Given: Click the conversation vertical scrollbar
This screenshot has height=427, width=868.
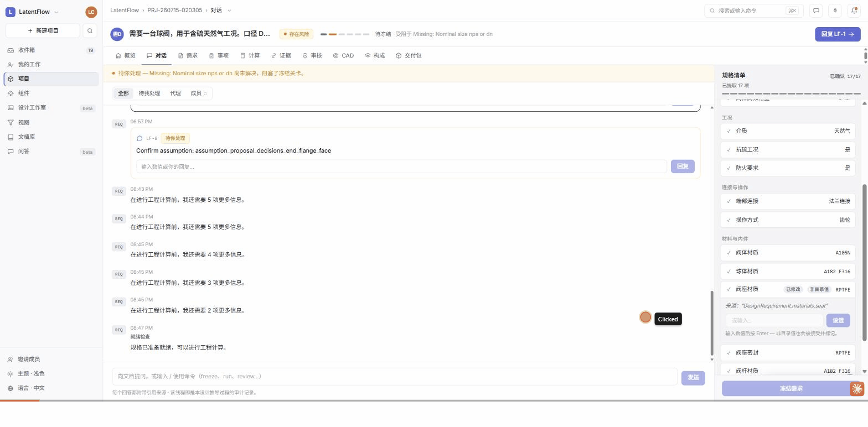Looking at the screenshot, I should (x=712, y=324).
